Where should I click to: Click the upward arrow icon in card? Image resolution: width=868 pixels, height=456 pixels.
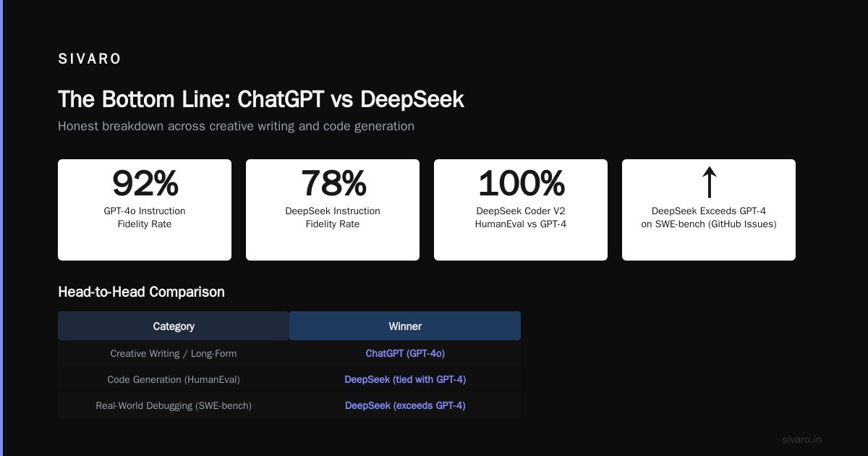coord(709,182)
